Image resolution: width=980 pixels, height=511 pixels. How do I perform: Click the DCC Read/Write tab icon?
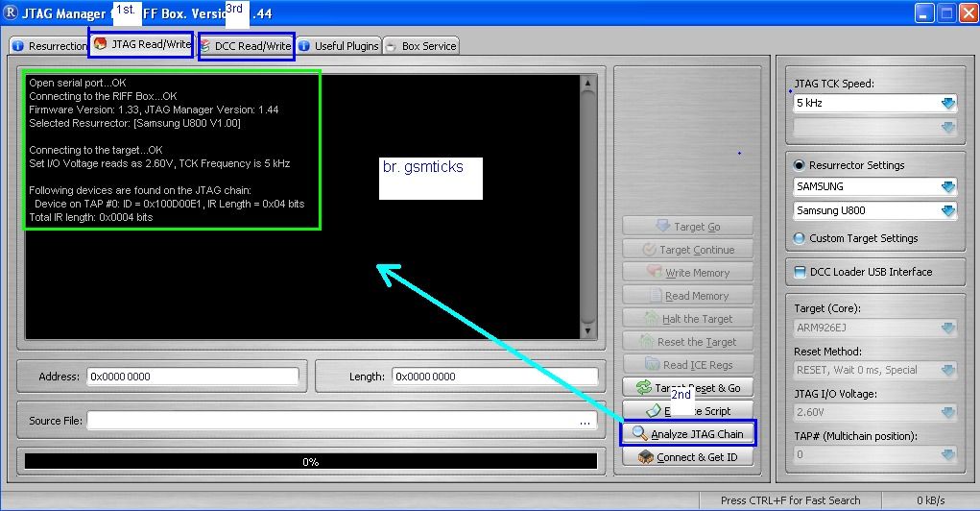[205, 46]
